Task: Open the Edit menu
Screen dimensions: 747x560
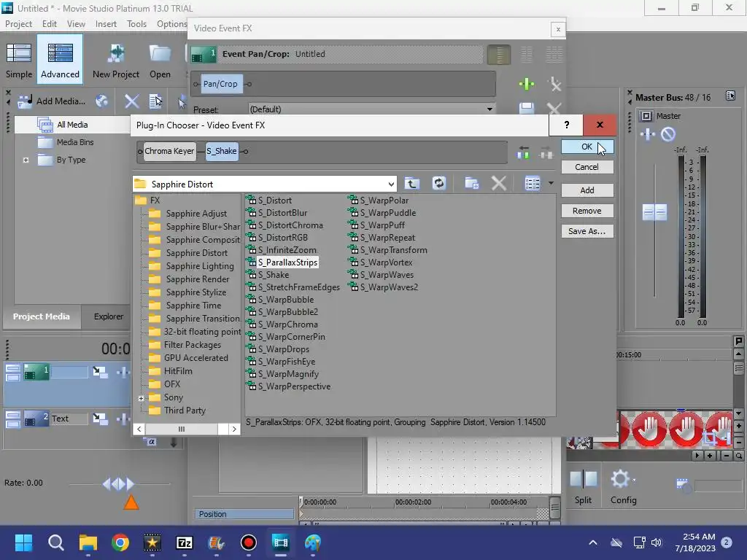Action: point(49,24)
